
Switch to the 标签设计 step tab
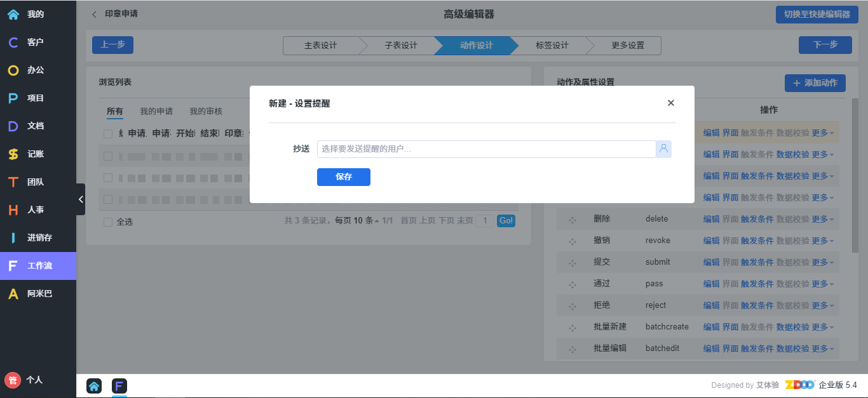pos(552,46)
